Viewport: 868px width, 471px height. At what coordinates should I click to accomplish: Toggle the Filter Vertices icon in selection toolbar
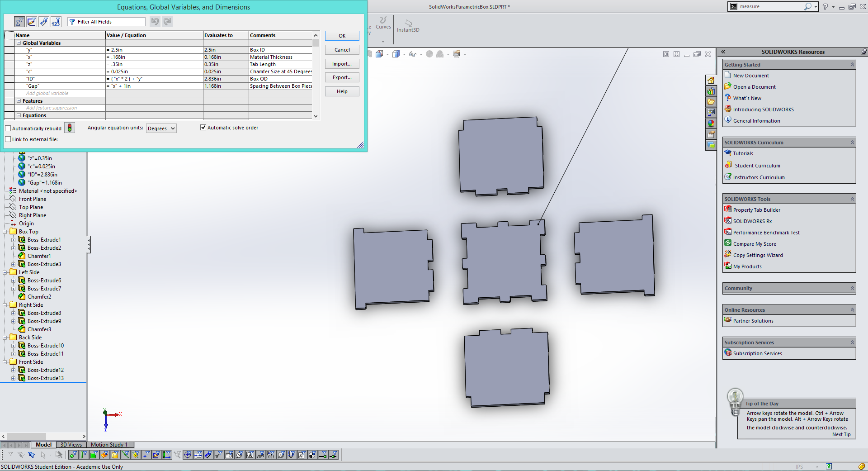[x=74, y=455]
